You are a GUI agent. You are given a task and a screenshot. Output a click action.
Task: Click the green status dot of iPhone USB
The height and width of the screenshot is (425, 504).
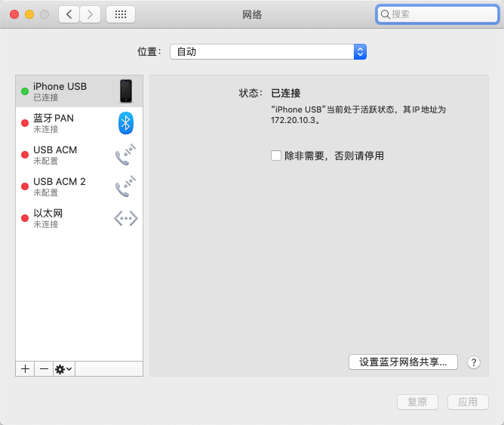pyautogui.click(x=25, y=91)
